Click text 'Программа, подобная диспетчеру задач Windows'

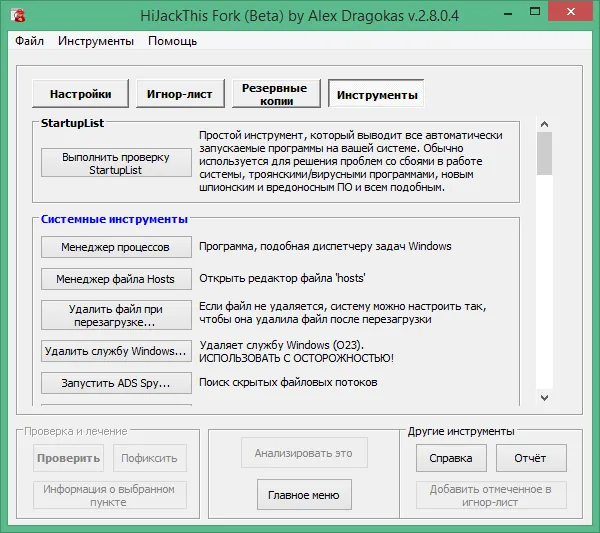click(x=325, y=246)
